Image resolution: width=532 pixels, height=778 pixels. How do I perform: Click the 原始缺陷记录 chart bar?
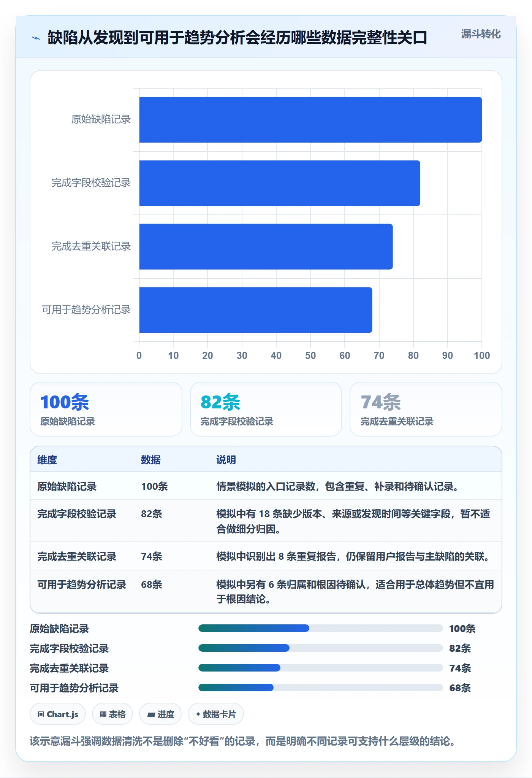(x=310, y=120)
